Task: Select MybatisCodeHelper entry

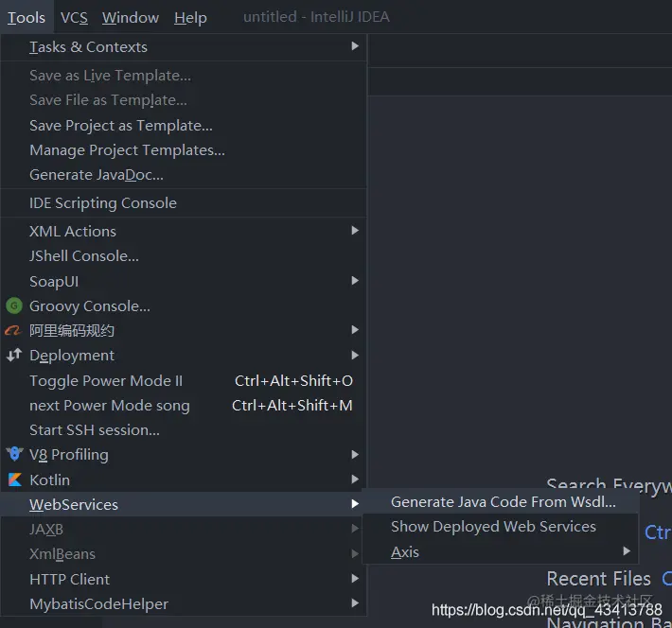Action: [x=184, y=604]
